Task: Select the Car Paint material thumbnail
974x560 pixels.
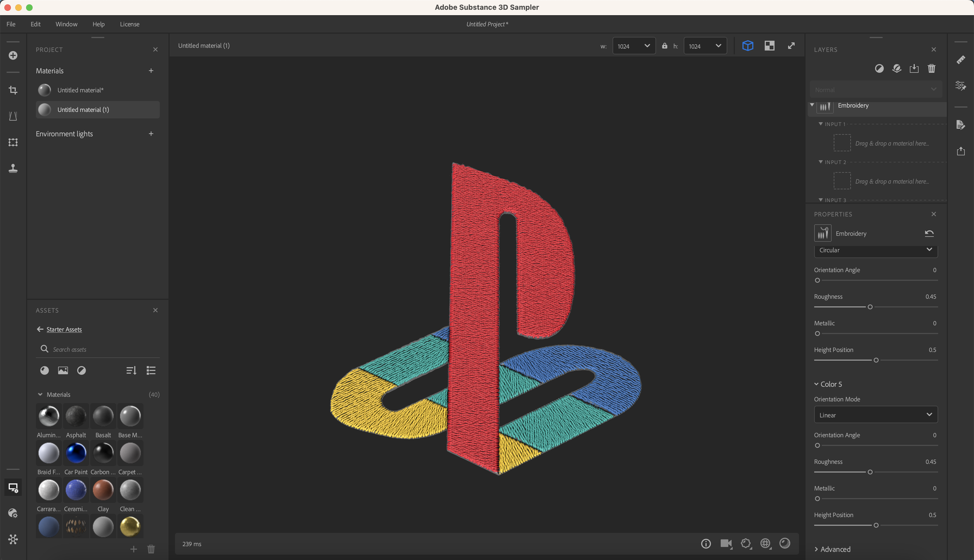Action: (x=76, y=453)
